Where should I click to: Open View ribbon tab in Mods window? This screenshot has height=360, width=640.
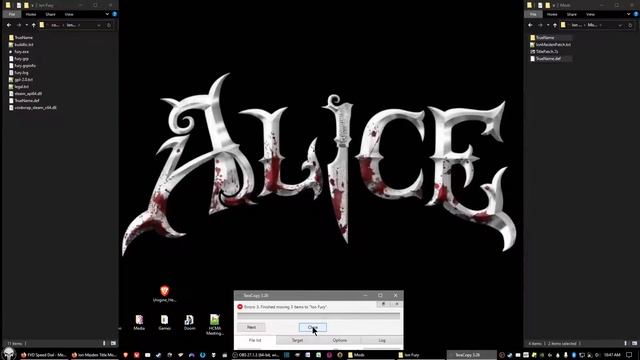point(590,14)
